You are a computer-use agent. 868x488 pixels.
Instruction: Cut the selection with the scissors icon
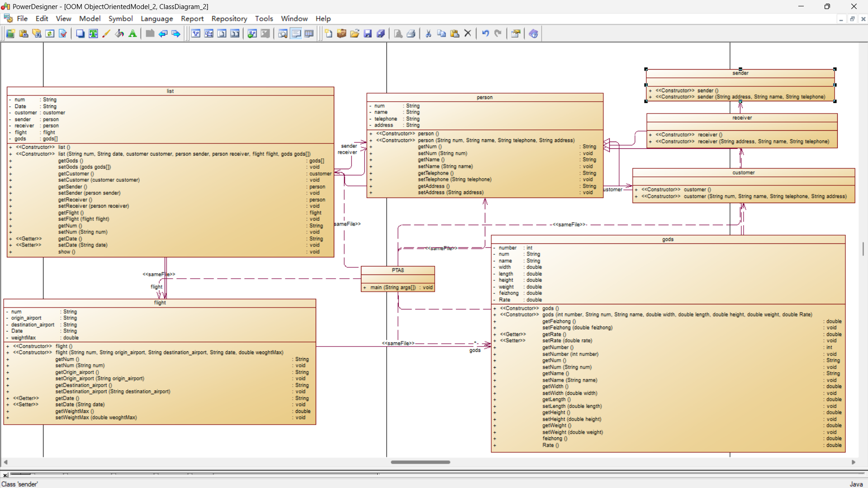pyautogui.click(x=428, y=33)
